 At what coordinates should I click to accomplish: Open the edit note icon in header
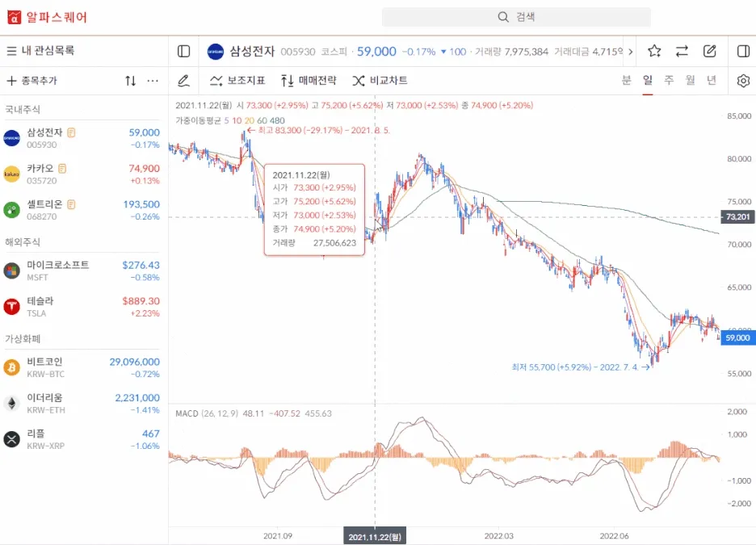[710, 51]
